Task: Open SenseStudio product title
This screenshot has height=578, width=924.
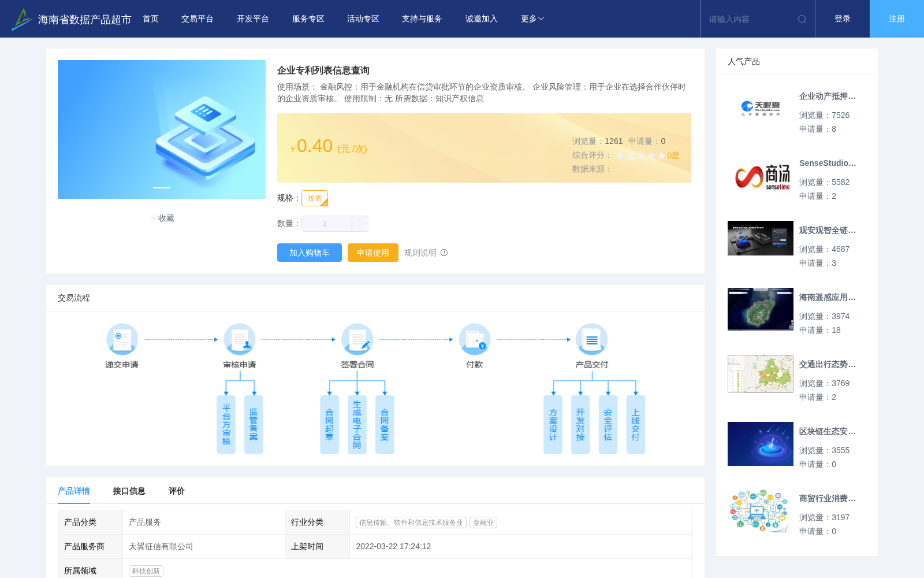Action: pyautogui.click(x=828, y=164)
